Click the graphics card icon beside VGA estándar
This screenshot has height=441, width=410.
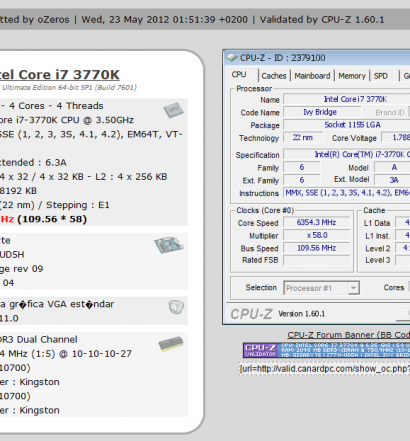(176, 307)
